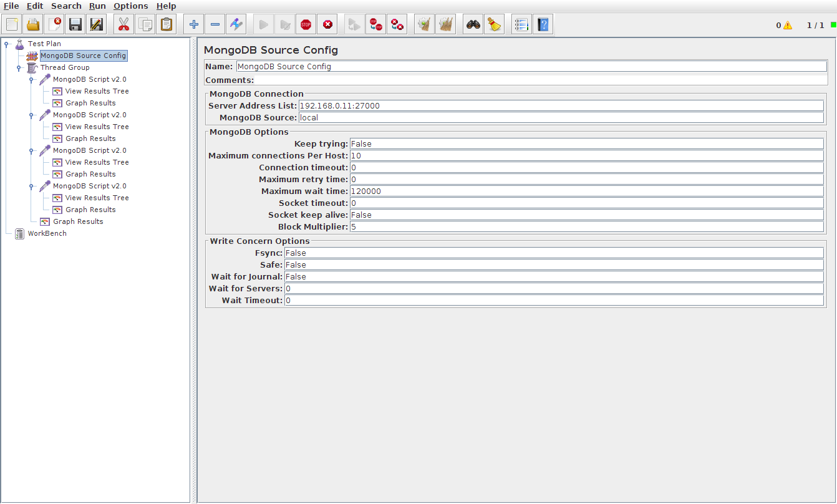Click the Maximum retry time field
This screenshot has height=504, width=837.
point(587,179)
